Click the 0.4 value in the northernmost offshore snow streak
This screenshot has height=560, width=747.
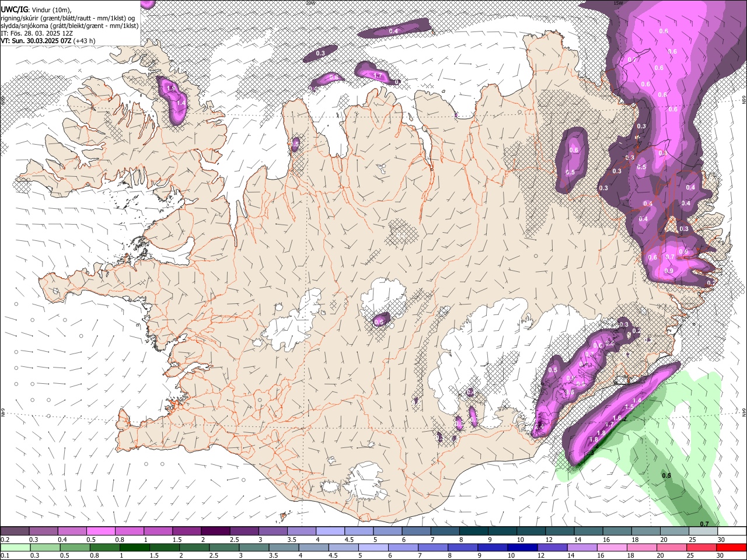393,31
